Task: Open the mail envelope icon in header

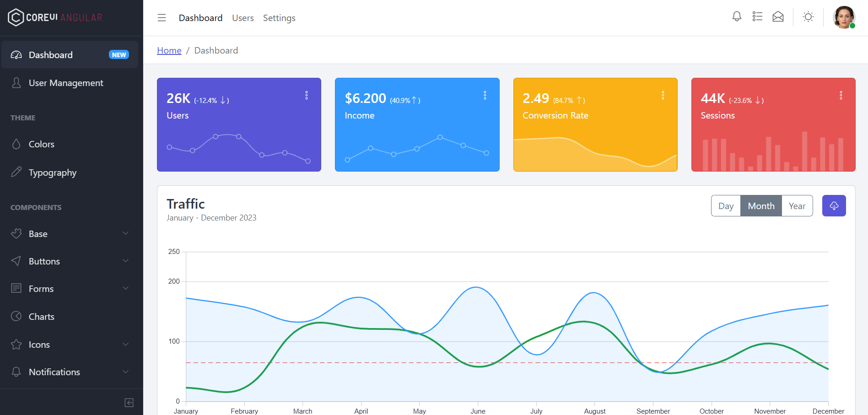Action: (x=778, y=16)
